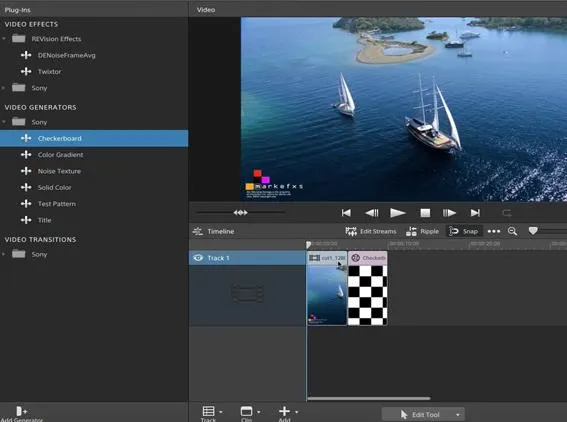Viewport: 567px width, 422px height.
Task: Select the Solid Color generator
Action: coord(55,187)
